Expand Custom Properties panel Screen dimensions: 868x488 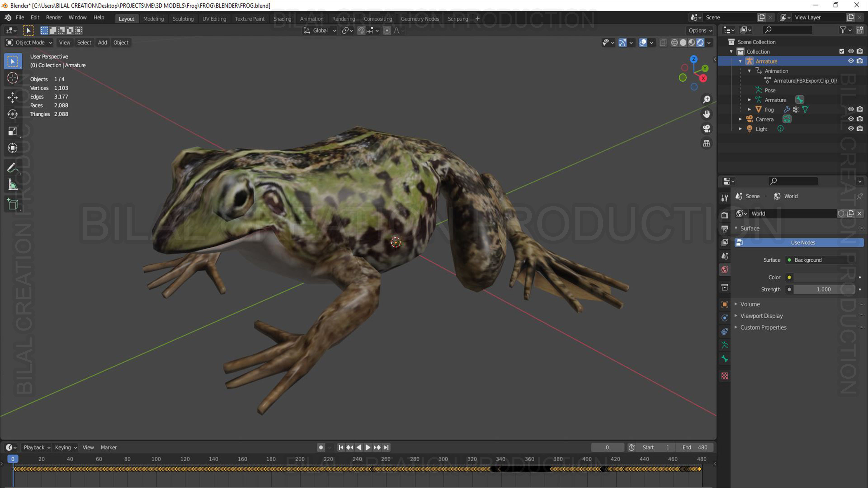[x=763, y=327]
